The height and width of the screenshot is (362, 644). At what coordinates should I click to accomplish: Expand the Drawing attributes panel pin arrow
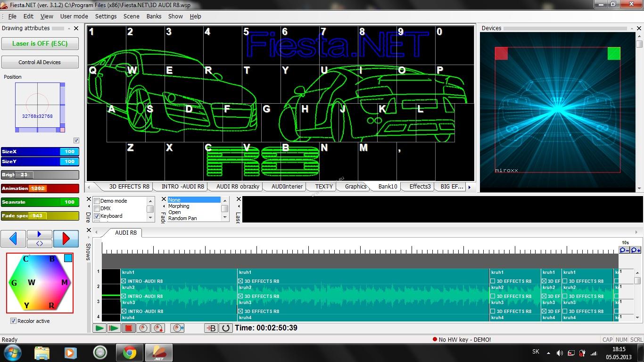[x=69, y=28]
